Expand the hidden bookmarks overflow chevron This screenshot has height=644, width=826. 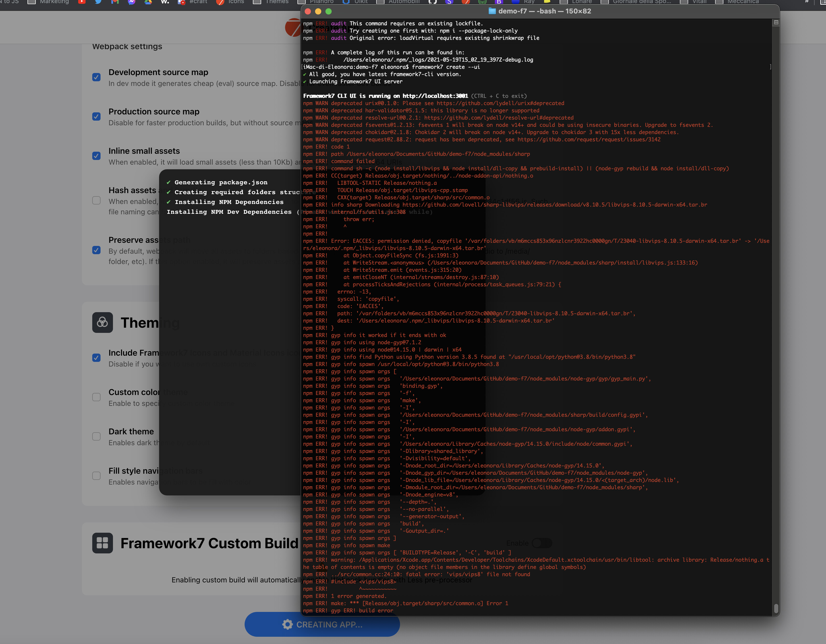click(806, 2)
